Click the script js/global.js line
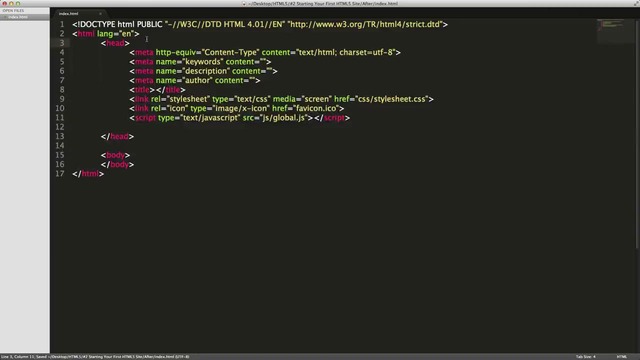The image size is (640, 360). coord(240,118)
